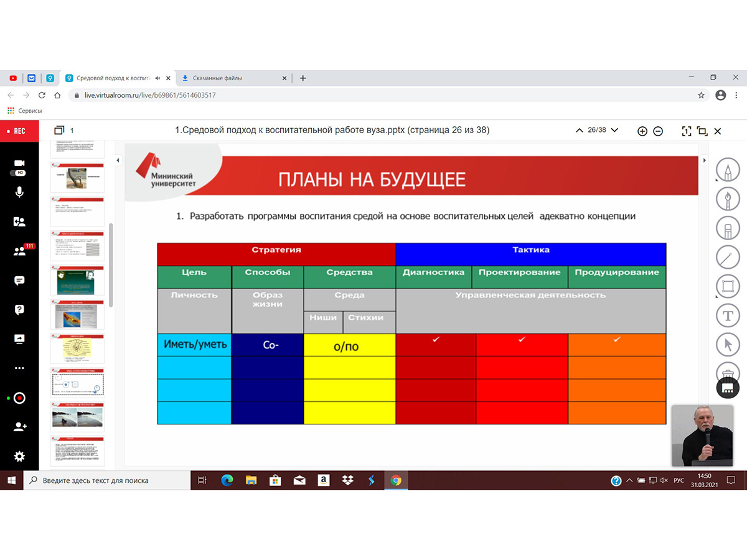Select the pencil drawing tool
Screen dimensions: 747x560
728,169
